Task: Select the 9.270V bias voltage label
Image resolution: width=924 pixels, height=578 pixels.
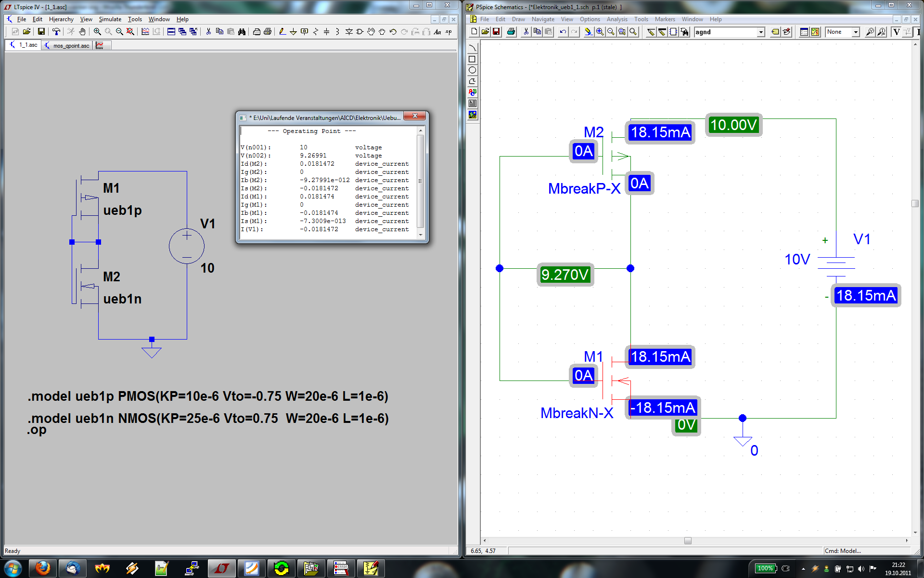Action: 565,275
